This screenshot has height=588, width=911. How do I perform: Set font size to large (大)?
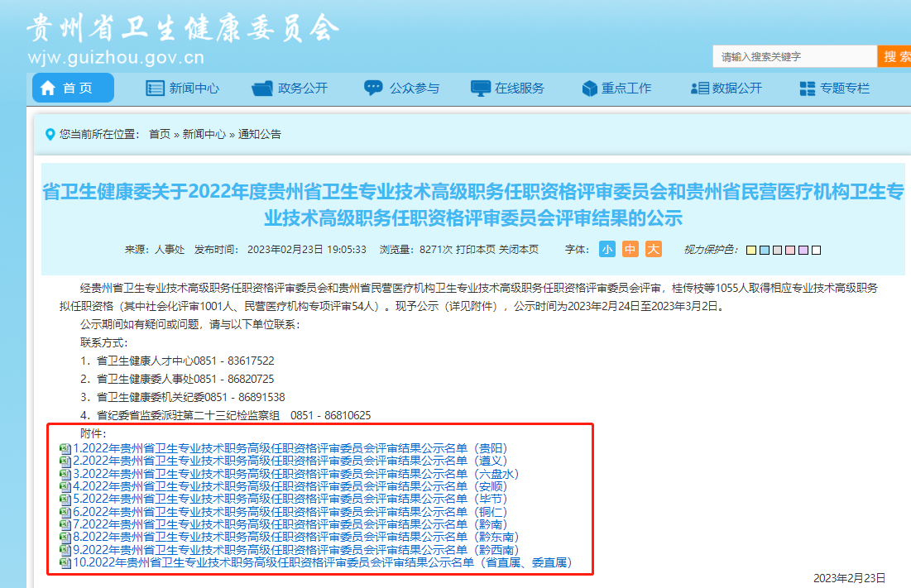(x=654, y=249)
